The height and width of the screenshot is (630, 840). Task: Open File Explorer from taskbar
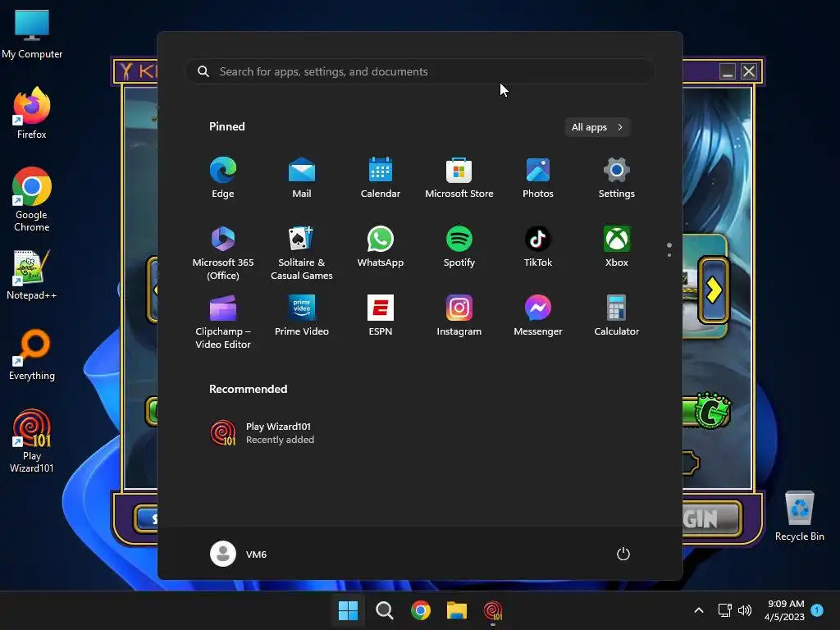pos(456,610)
